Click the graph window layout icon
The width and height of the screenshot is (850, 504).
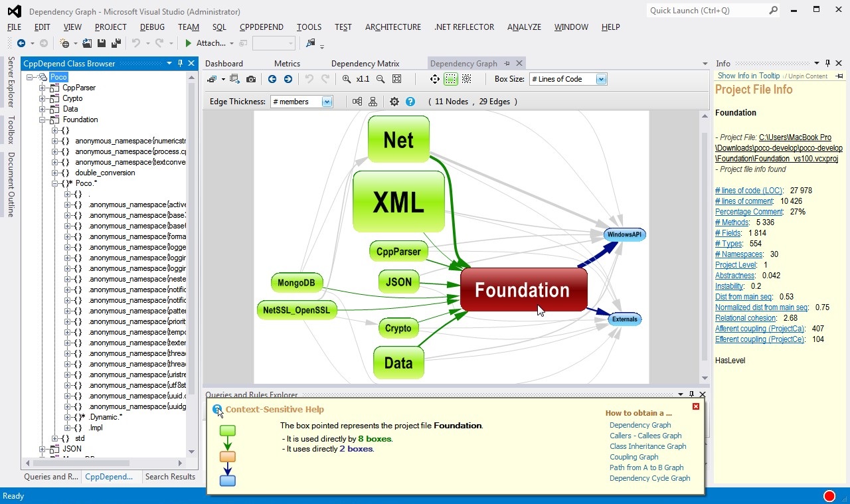(x=212, y=79)
